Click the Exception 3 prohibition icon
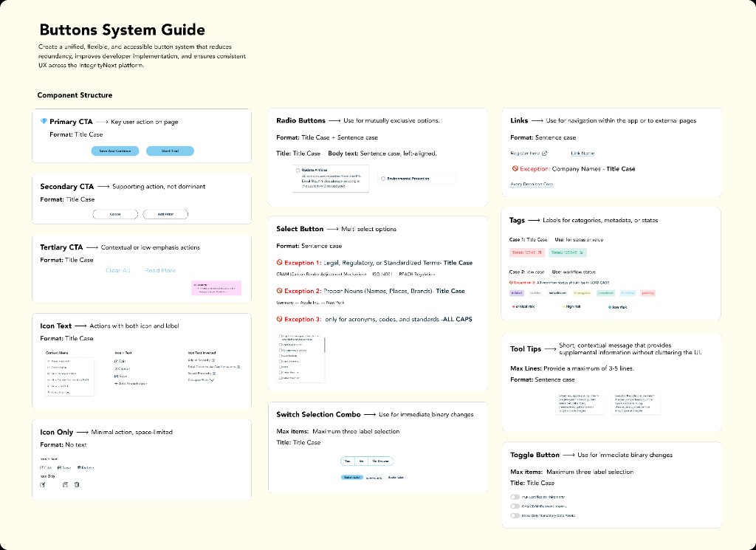This screenshot has width=756, height=550. click(x=279, y=319)
